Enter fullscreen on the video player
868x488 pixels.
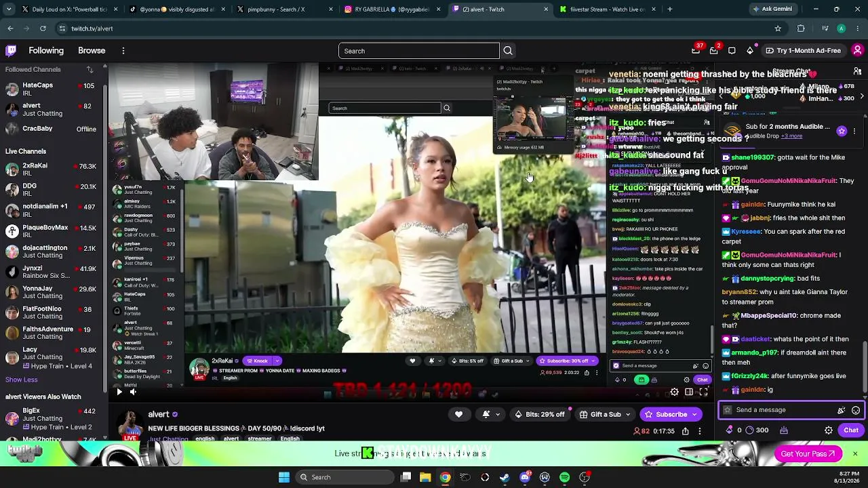pyautogui.click(x=703, y=392)
